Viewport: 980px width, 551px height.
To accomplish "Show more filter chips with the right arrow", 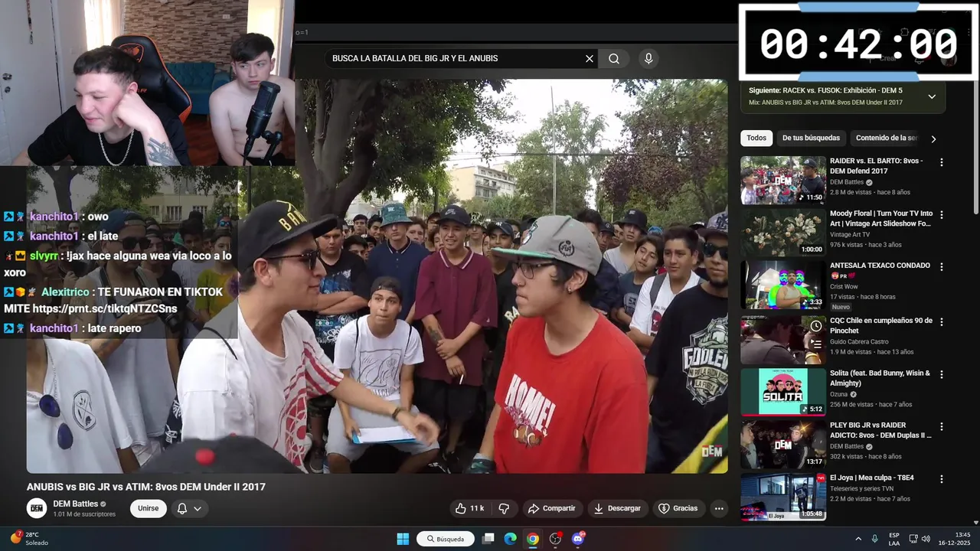I will tap(933, 139).
